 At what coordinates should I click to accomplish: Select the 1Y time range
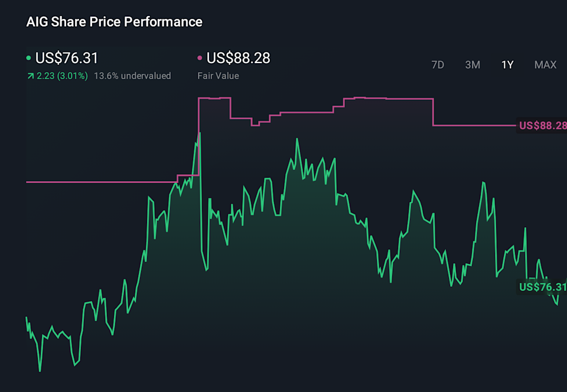(507, 65)
